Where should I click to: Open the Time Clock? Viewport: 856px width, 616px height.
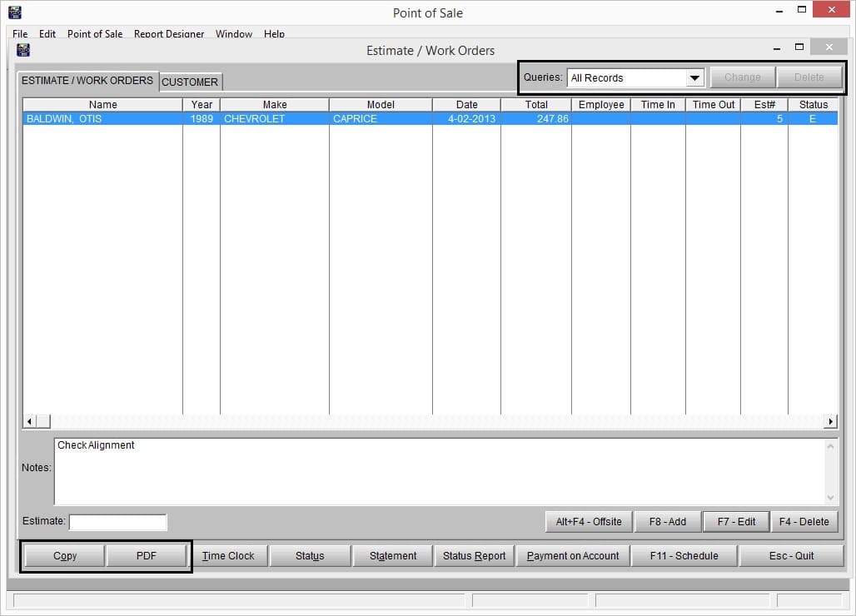[228, 556]
